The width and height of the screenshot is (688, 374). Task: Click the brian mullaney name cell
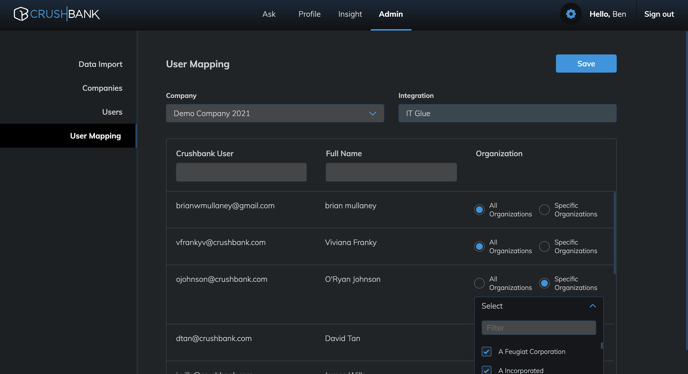[351, 205]
